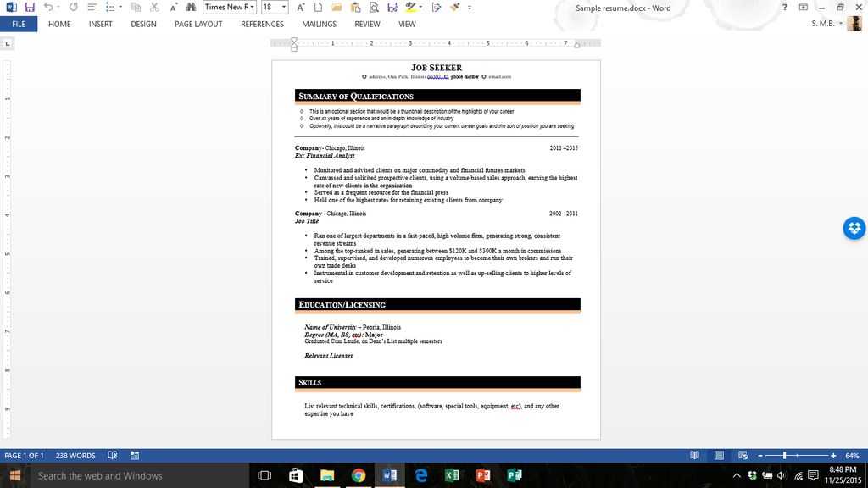Select the Copy icon on the toolbar

pos(133,7)
